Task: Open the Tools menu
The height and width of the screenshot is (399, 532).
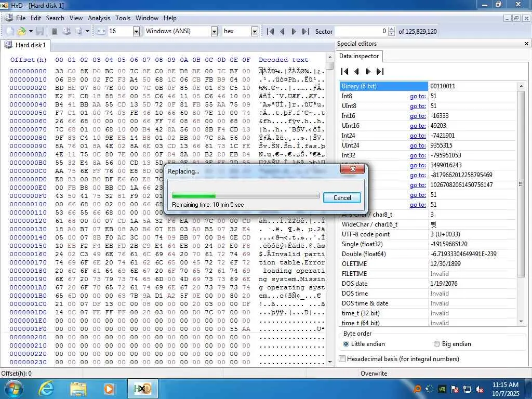Action: 123,18
